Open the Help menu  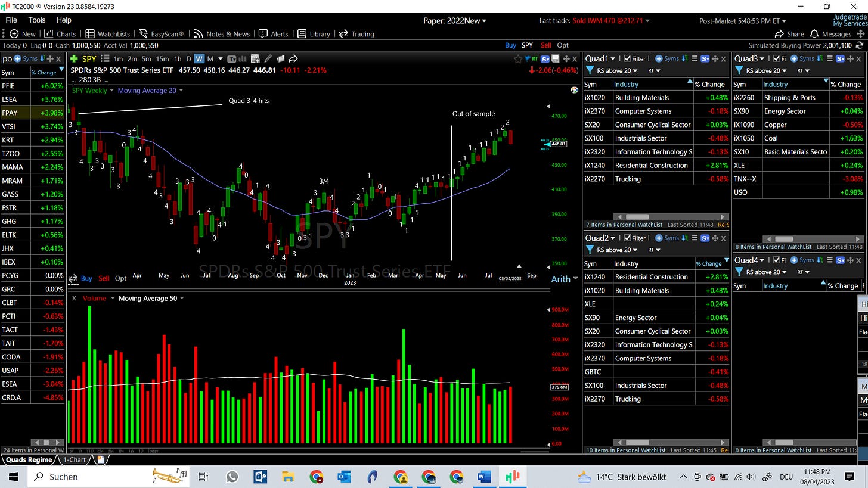64,20
